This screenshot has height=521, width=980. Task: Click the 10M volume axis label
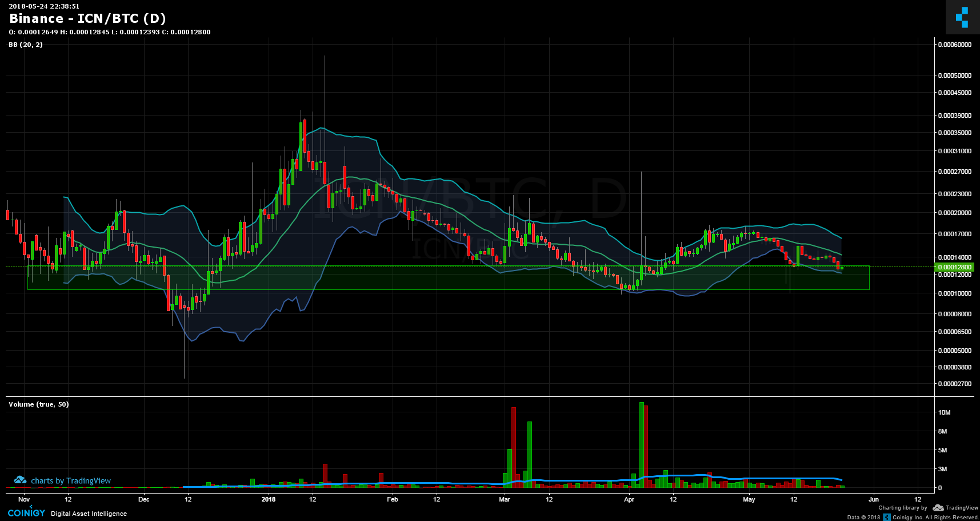click(944, 412)
